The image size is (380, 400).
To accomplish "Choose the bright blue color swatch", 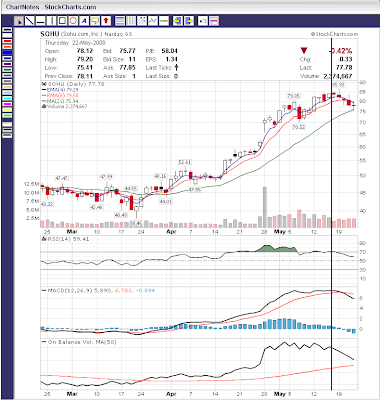I will point(7,52).
